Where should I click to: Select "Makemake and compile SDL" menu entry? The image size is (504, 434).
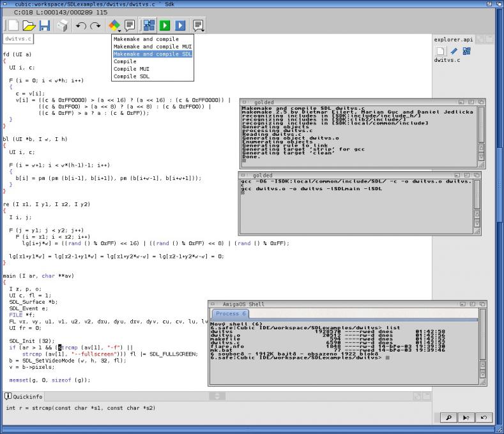[x=152, y=54]
